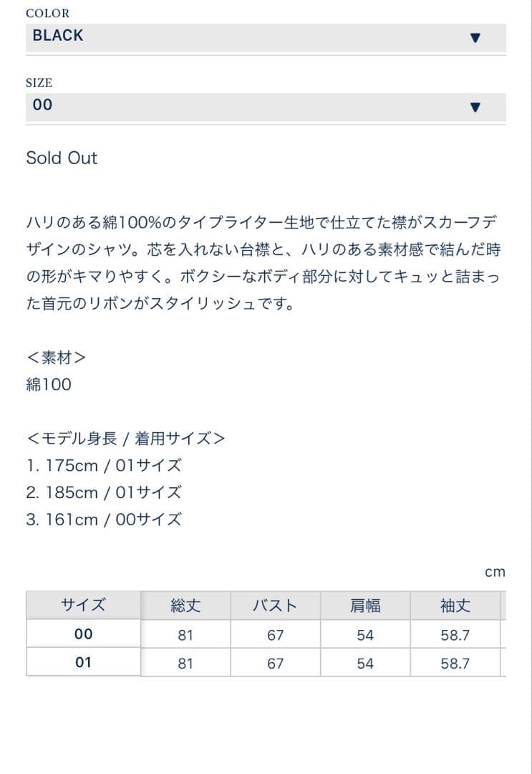Click the <モデル身長 / 着用サイズ> heading
Viewport: 532px width, 774px height.
[125, 438]
